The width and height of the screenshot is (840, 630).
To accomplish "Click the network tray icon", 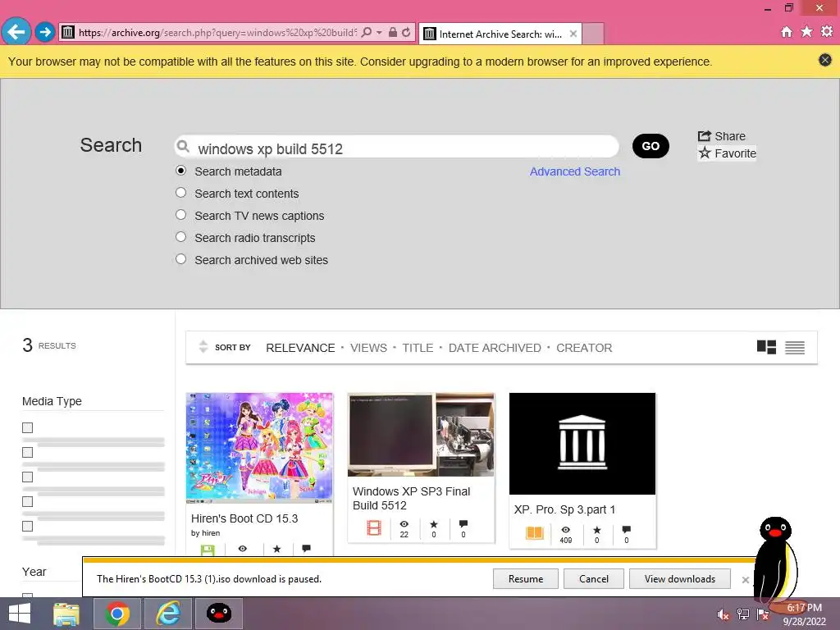I will tap(742, 614).
